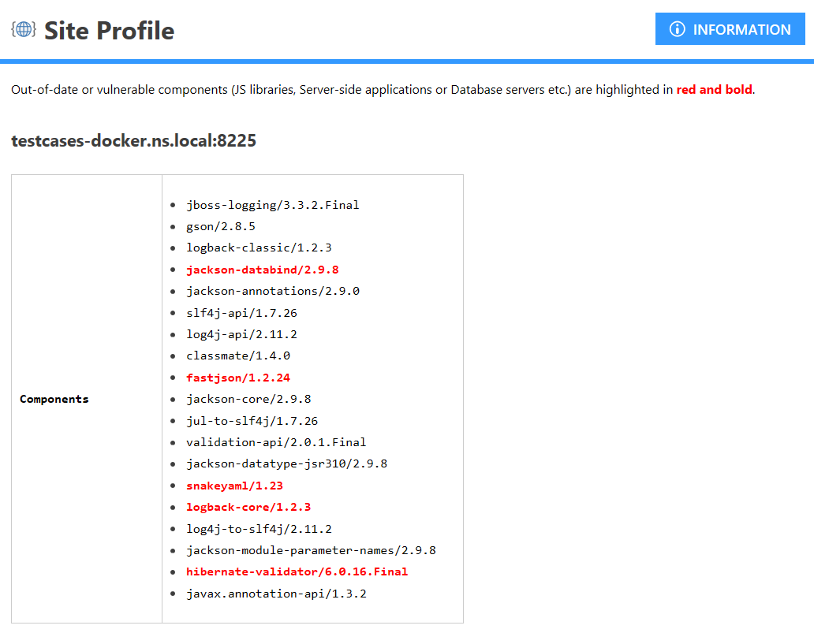Select the validation-api/2.0.1.Final component
This screenshot has height=644, width=814.
click(276, 441)
